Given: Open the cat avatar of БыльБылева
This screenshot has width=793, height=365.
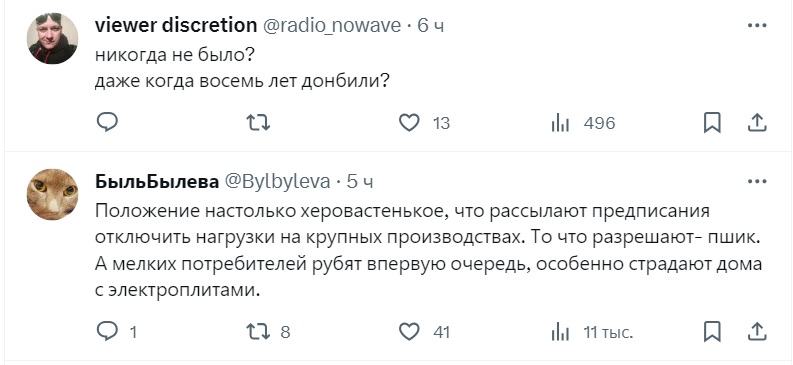Looking at the screenshot, I should [53, 194].
